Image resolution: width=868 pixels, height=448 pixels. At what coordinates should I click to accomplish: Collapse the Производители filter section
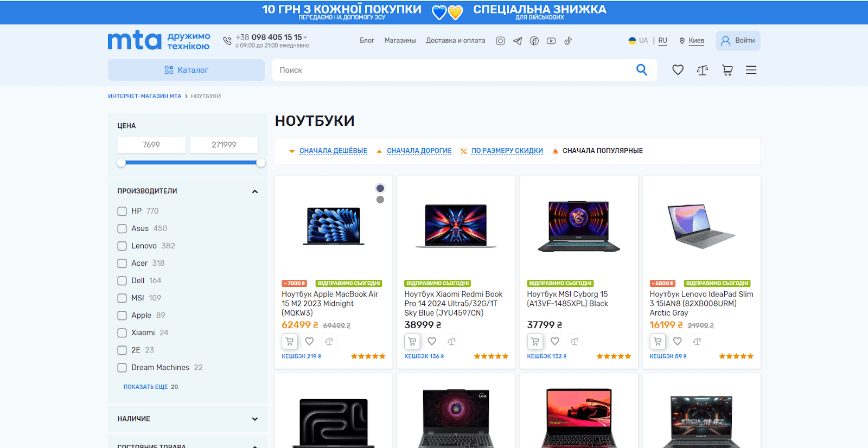pyautogui.click(x=255, y=191)
